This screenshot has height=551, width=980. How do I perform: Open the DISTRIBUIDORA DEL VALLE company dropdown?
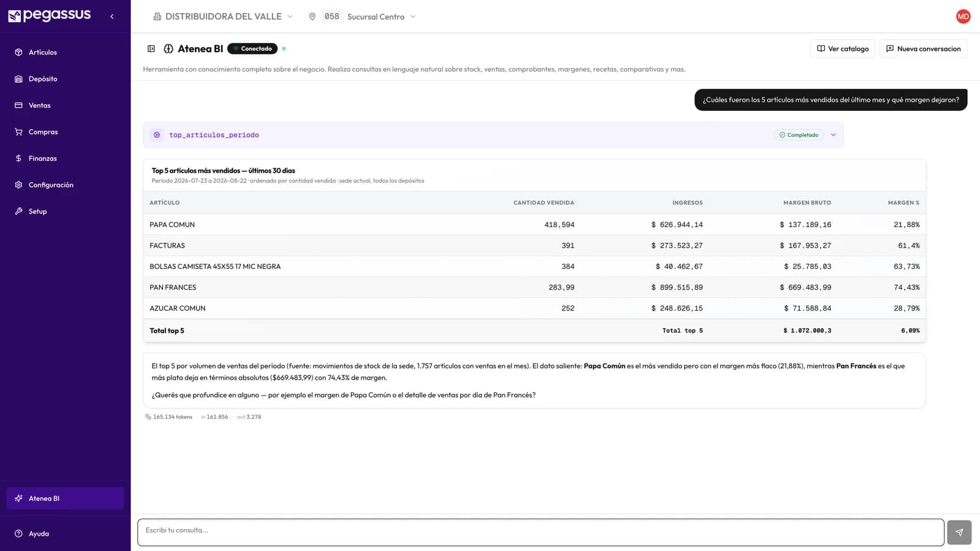(223, 17)
